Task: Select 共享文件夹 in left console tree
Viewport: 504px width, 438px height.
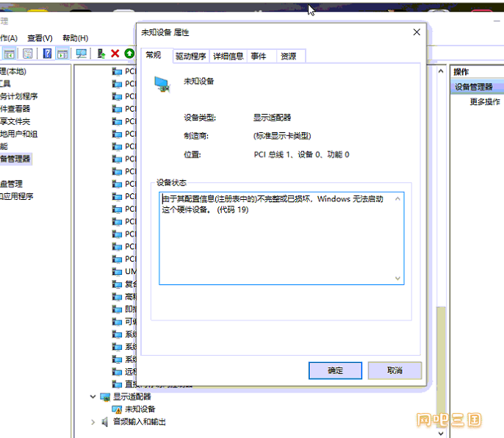Action: 15,121
